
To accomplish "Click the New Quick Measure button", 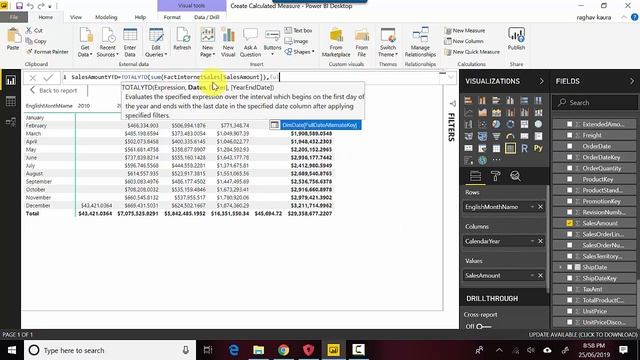I will (x=472, y=52).
